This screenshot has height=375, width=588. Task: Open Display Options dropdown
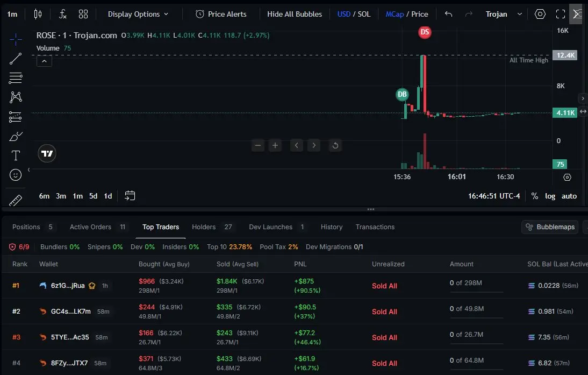coord(138,15)
